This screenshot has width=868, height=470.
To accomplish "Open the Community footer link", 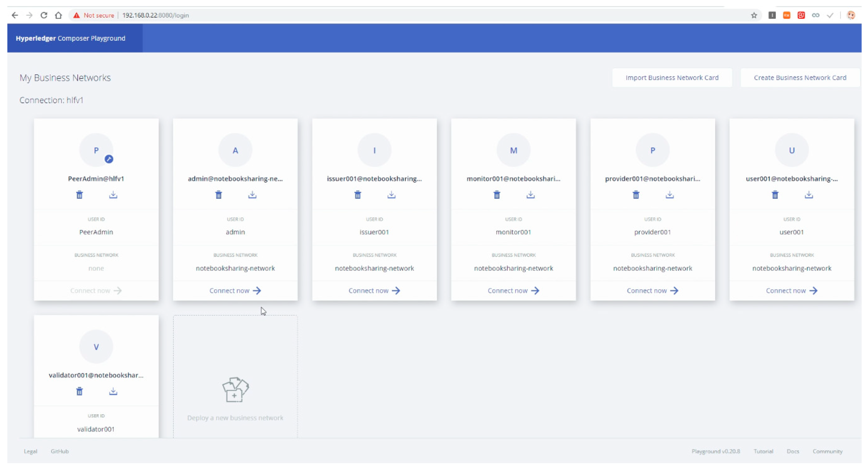I will 828,451.
